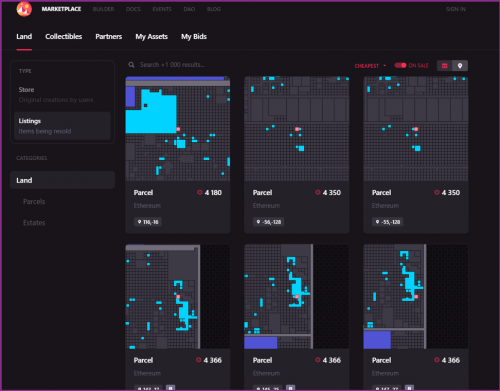Open the Events page

pyautogui.click(x=162, y=9)
